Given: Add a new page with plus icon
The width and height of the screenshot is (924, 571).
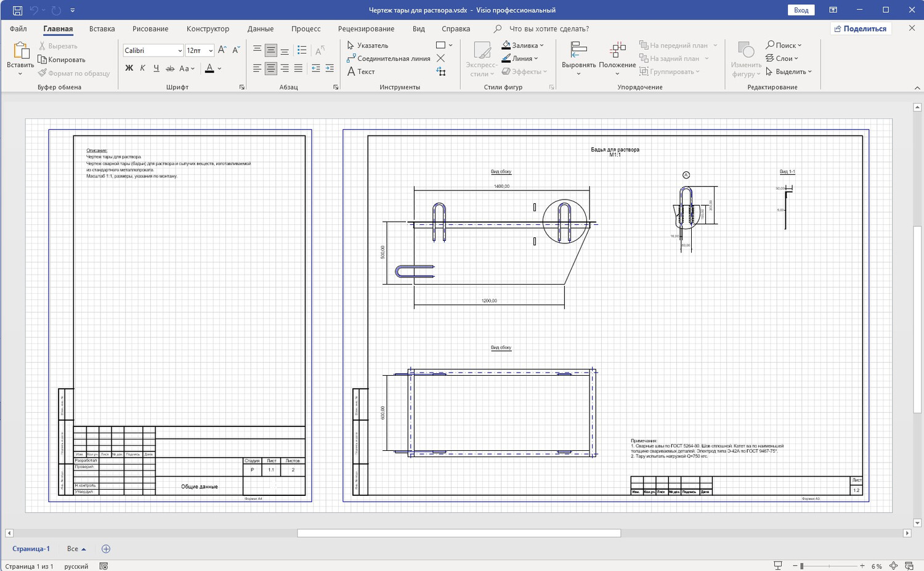Looking at the screenshot, I should click(105, 549).
